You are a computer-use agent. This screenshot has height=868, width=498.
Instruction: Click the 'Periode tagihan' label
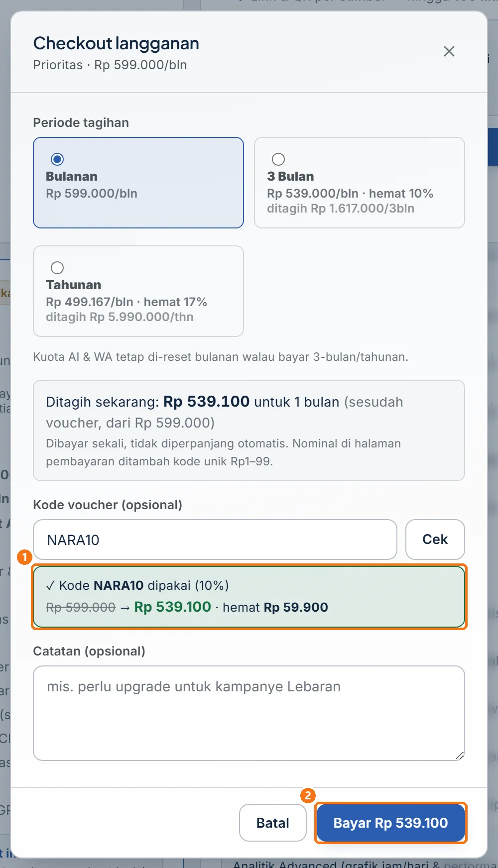tap(81, 122)
